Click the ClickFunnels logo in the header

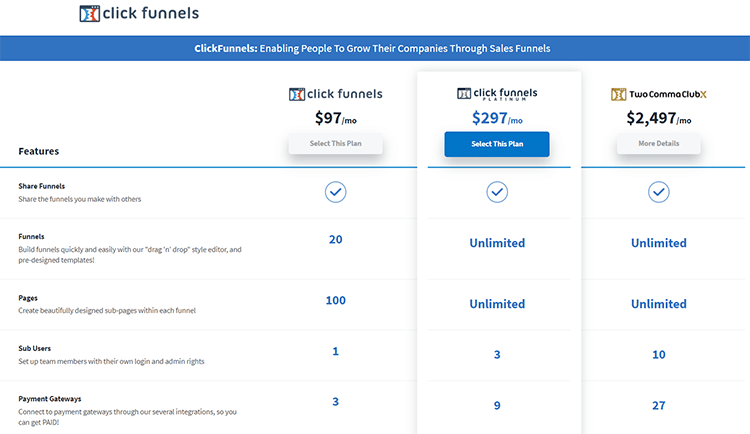(138, 14)
